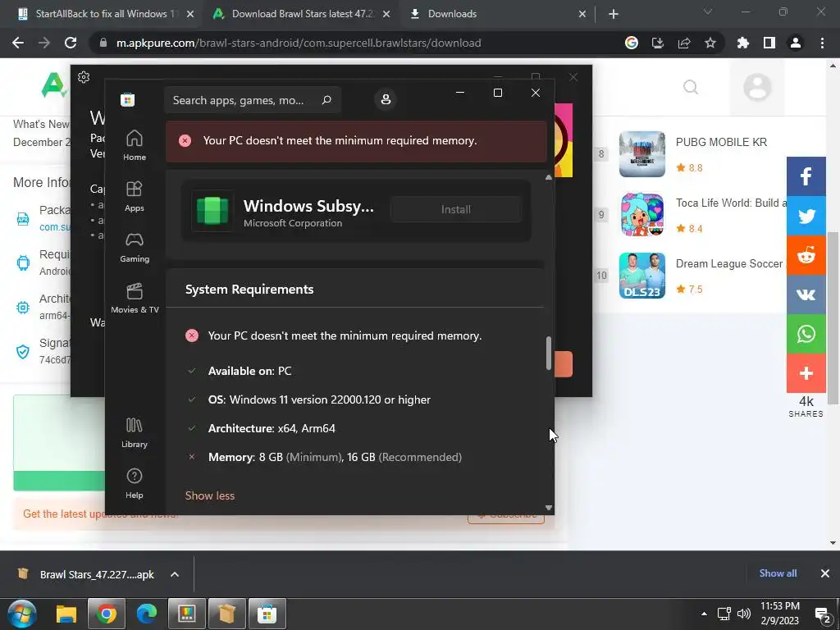Switch to StartAllBack tab
The height and width of the screenshot is (630, 840).
tap(99, 14)
